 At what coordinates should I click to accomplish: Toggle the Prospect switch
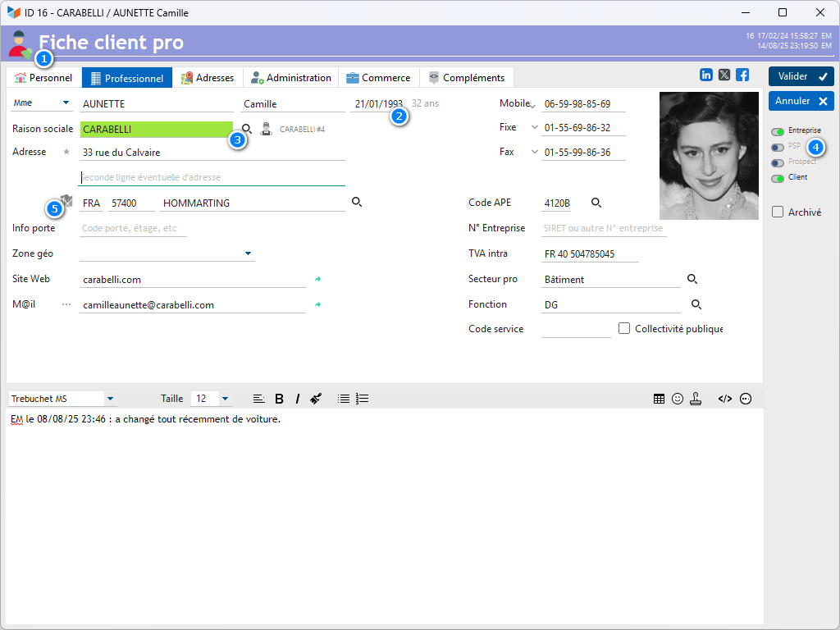click(x=778, y=163)
